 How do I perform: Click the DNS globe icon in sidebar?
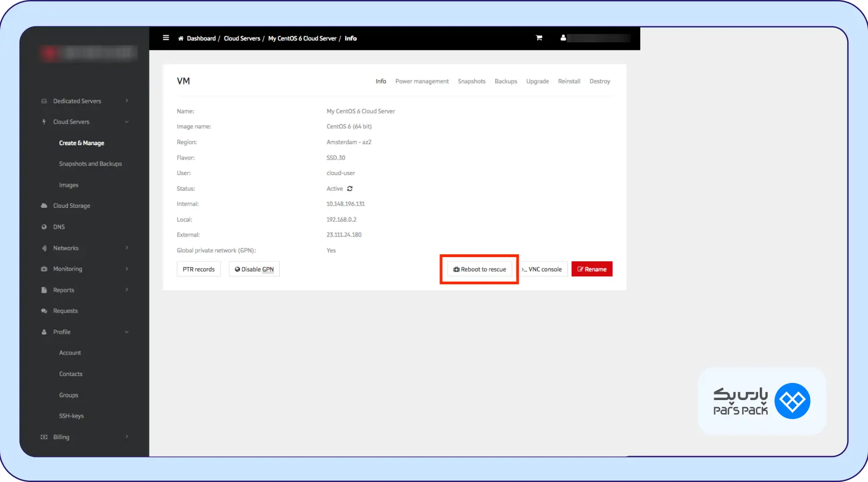click(44, 227)
